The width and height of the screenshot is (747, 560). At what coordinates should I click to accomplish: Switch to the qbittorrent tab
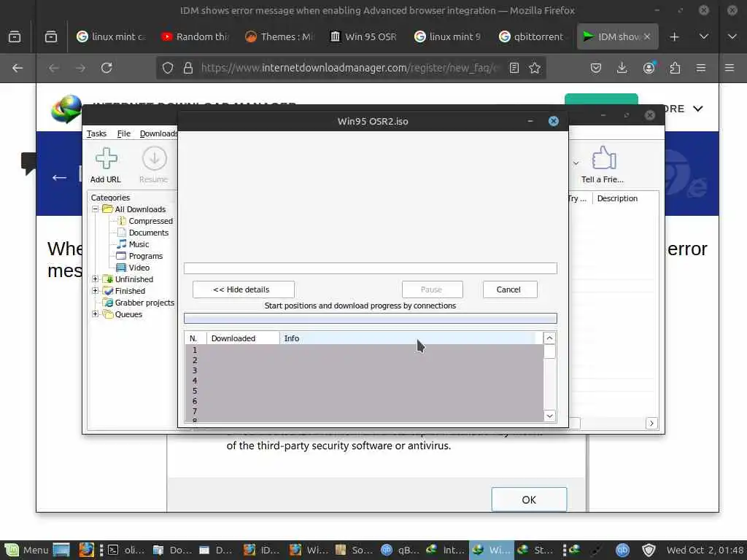coord(533,36)
